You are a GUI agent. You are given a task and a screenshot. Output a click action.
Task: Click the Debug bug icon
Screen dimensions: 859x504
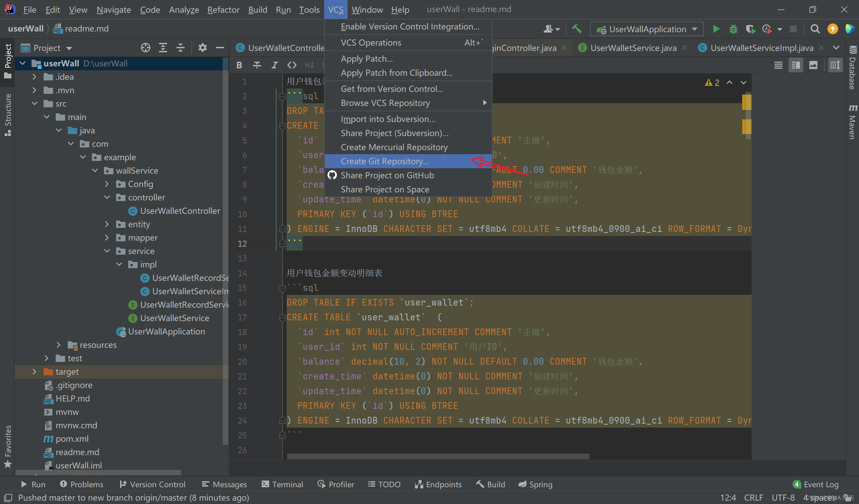point(733,29)
